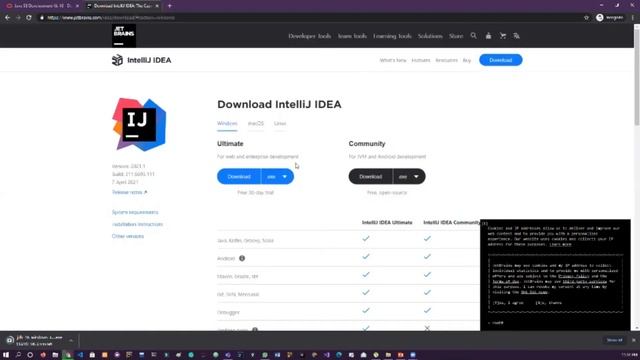Open Ultimate installer type exe dropdown
The width and height of the screenshot is (640, 360).
(x=277, y=177)
